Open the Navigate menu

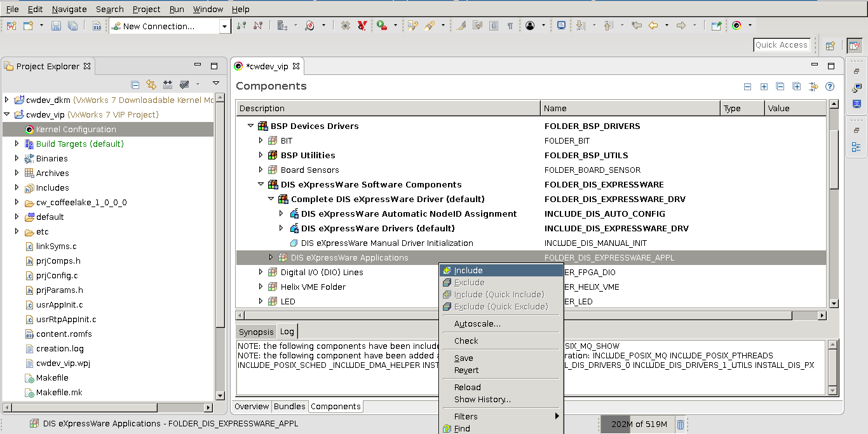coord(69,9)
